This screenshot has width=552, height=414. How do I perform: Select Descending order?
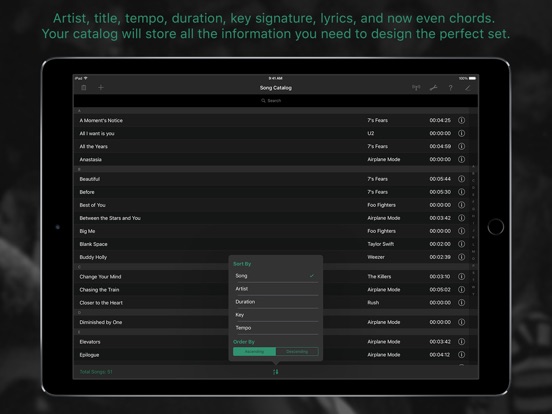click(297, 351)
